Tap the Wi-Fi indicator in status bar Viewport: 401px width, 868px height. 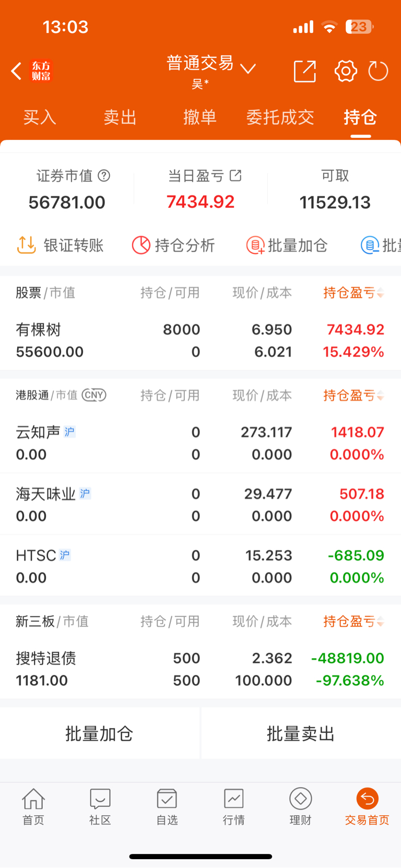point(329,27)
